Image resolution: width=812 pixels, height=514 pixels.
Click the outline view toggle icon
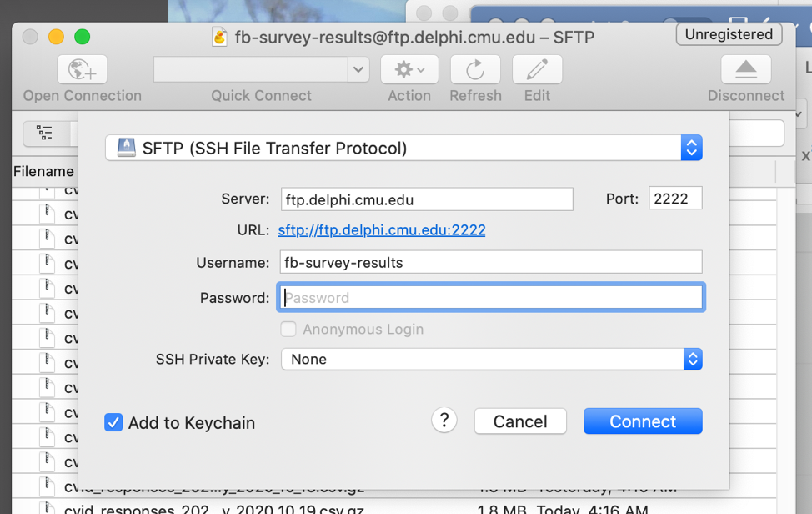(x=45, y=134)
